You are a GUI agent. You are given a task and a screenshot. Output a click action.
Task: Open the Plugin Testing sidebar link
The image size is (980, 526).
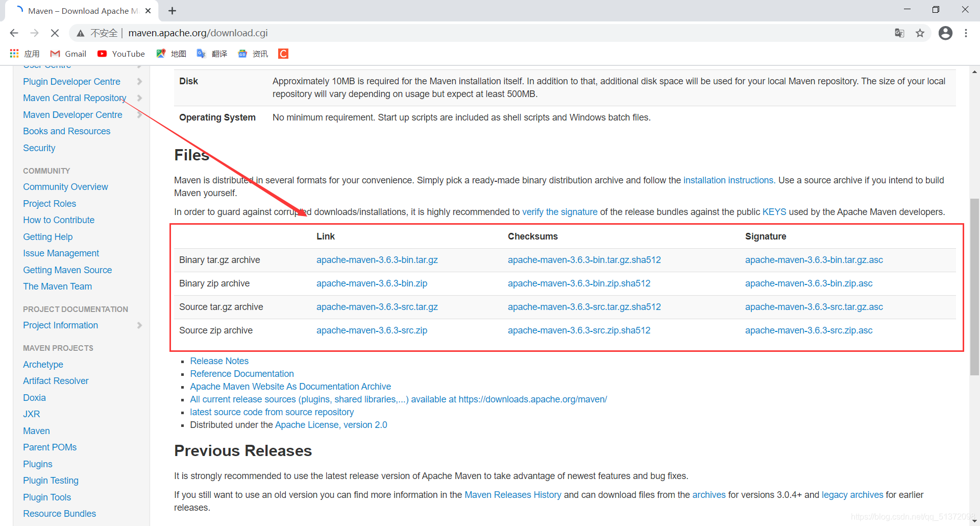click(x=51, y=481)
